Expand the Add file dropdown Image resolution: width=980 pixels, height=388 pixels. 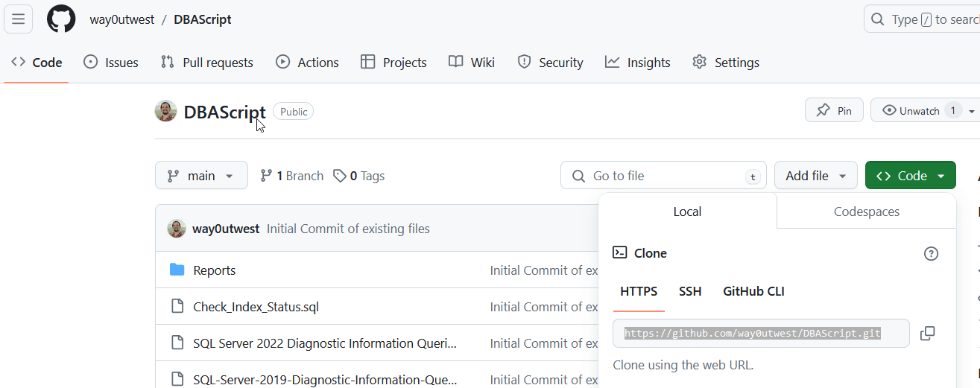click(816, 176)
